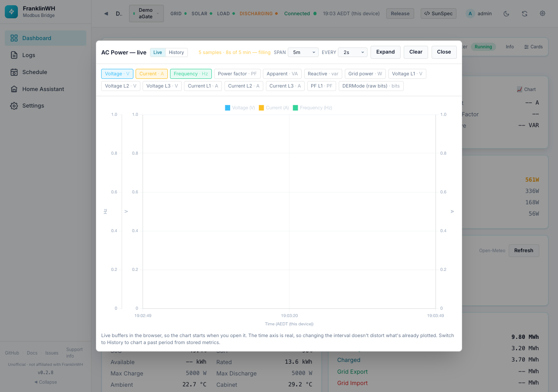Open the SPAN 5m dropdown
The height and width of the screenshot is (392, 558).
303,52
